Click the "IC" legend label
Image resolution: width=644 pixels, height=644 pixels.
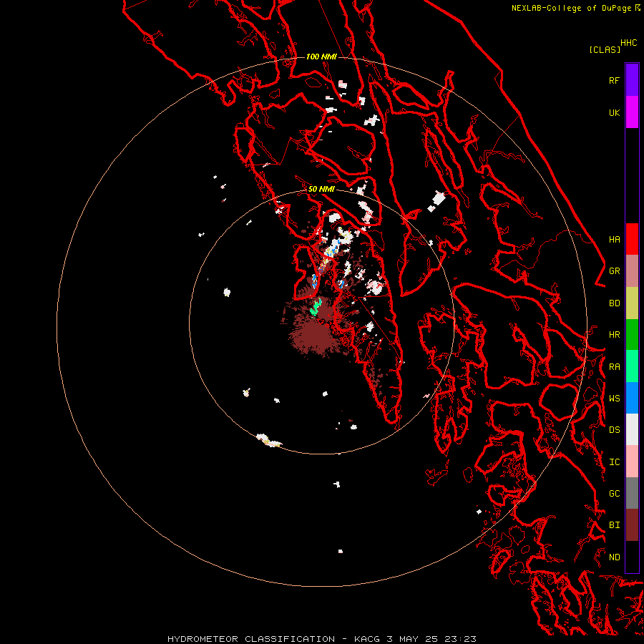coord(614,462)
